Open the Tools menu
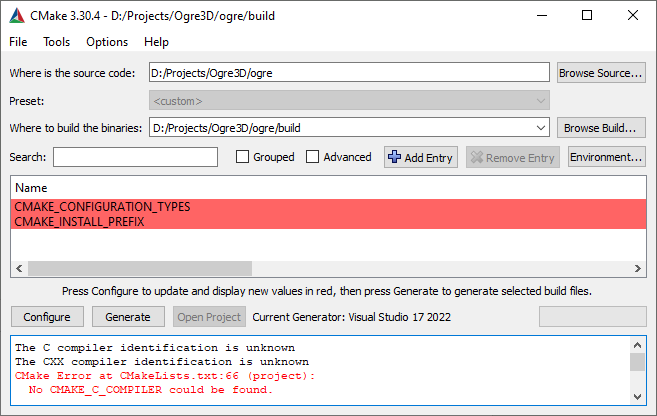Screen dimensions: 657x416 57,42
